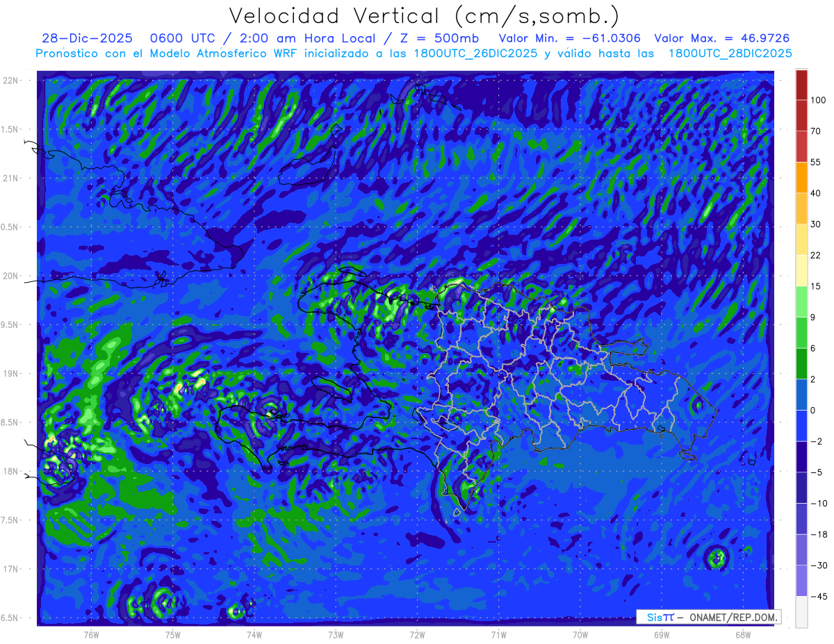Screen dimensions: 834x644
Task: Click the '75W' longitude label
Action: pyautogui.click(x=173, y=634)
